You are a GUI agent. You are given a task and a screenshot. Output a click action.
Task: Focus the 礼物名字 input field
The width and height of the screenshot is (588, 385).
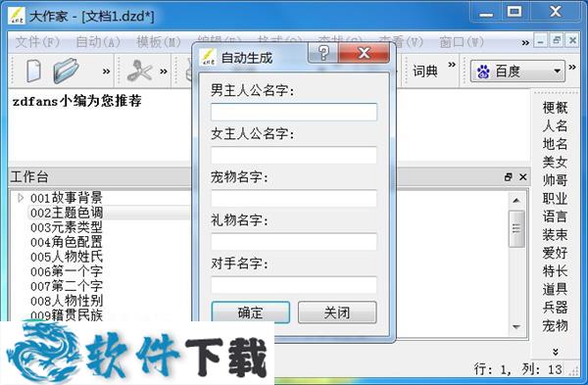click(x=294, y=242)
